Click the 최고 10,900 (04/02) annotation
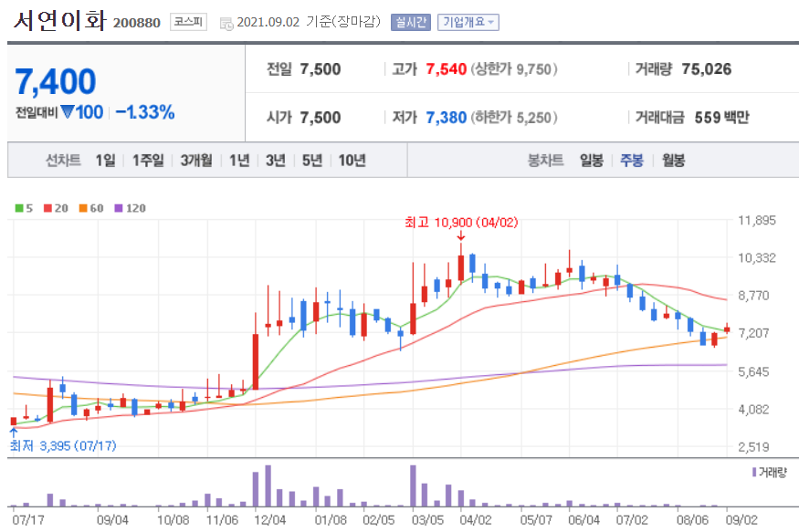Viewport: 799px width, 532px height. pos(461,223)
